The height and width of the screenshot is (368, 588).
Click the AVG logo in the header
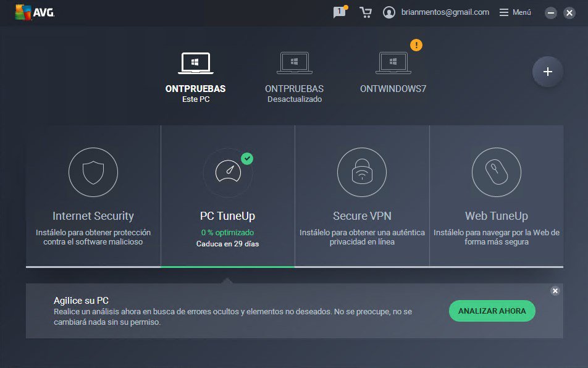click(35, 12)
